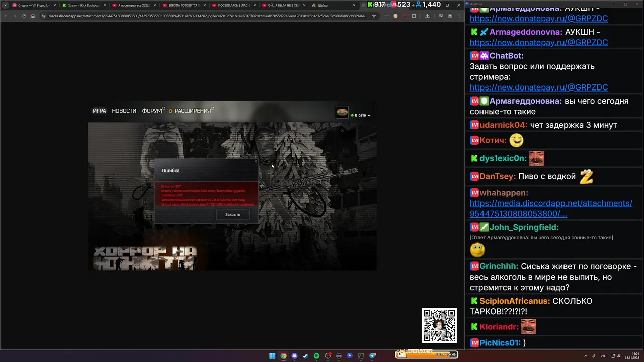Screen dimensions: 644x362
Task: Click the QR code overlay
Action: (439, 325)
